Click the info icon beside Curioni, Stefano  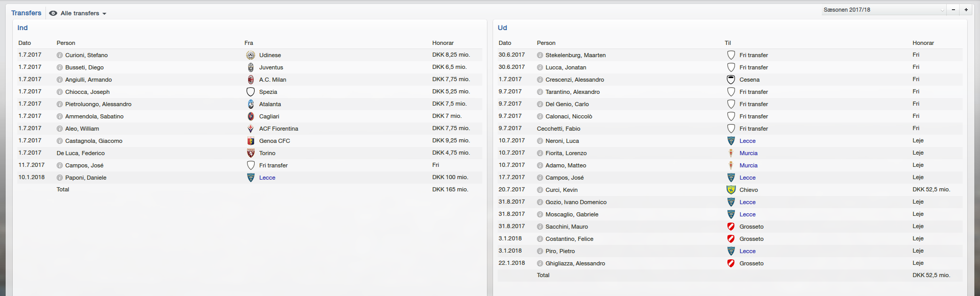click(x=60, y=55)
